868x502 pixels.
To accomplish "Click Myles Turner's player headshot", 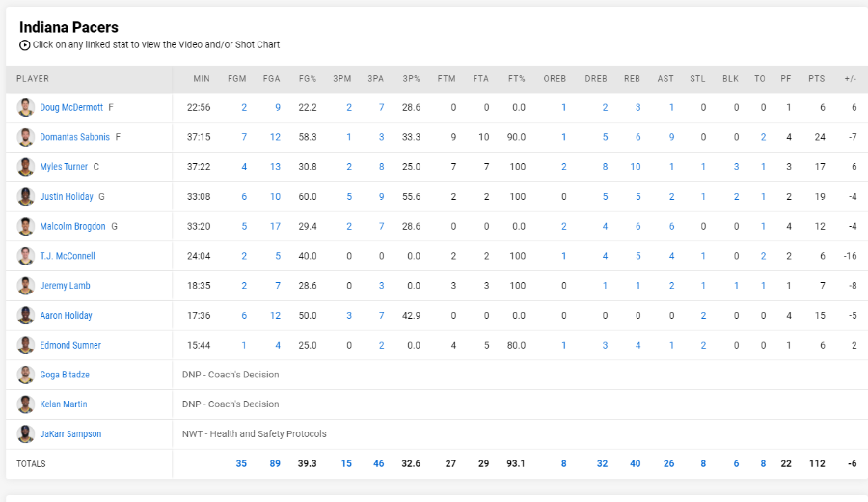I will pyautogui.click(x=25, y=167).
